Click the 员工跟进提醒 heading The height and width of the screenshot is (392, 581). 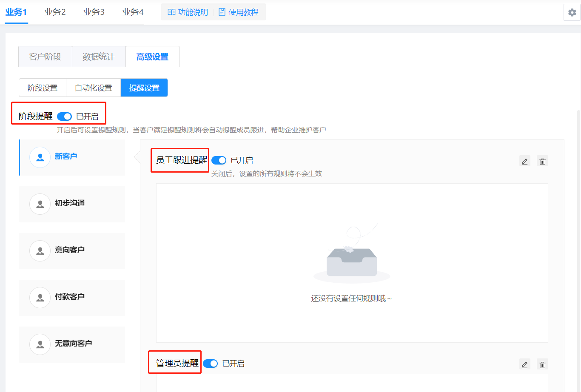coord(182,160)
